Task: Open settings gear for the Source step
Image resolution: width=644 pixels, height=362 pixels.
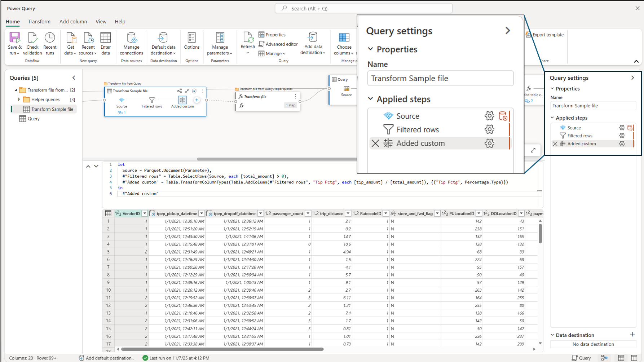Action: (x=622, y=128)
